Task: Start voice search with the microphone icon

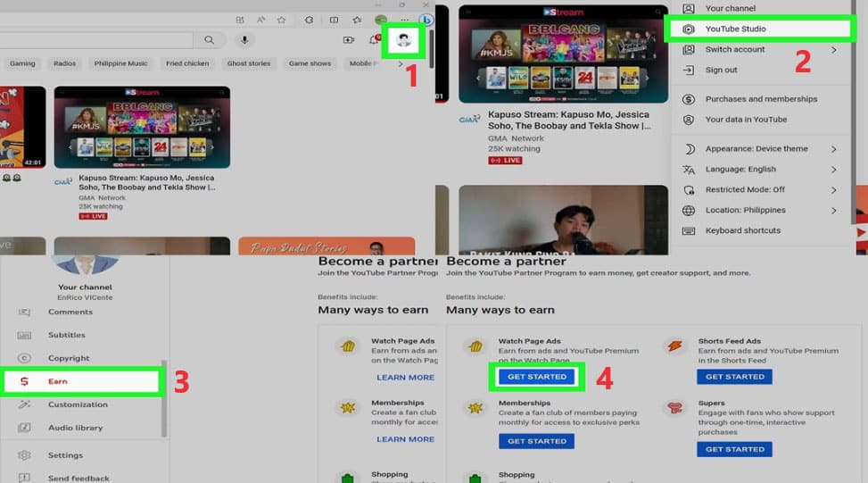Action: point(244,40)
